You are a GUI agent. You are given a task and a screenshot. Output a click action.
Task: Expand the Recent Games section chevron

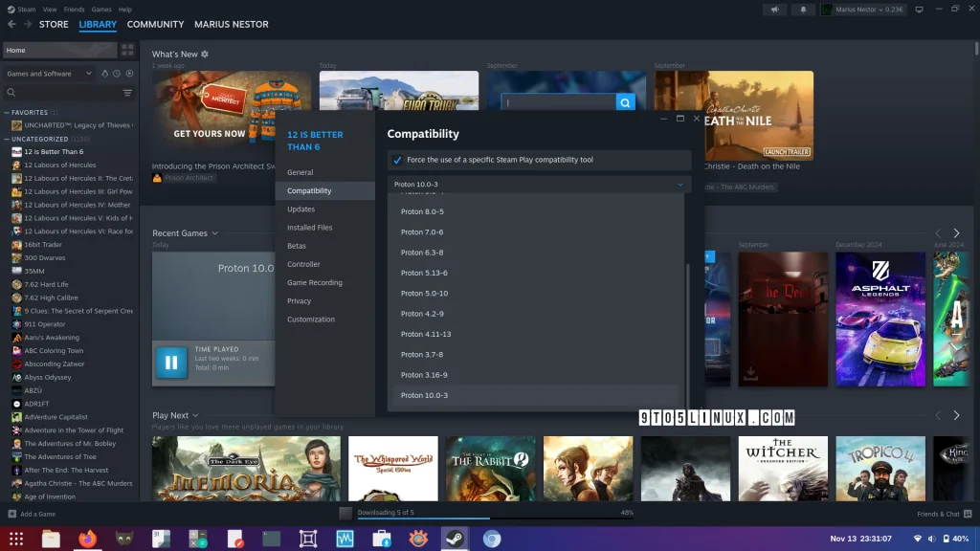[214, 232]
